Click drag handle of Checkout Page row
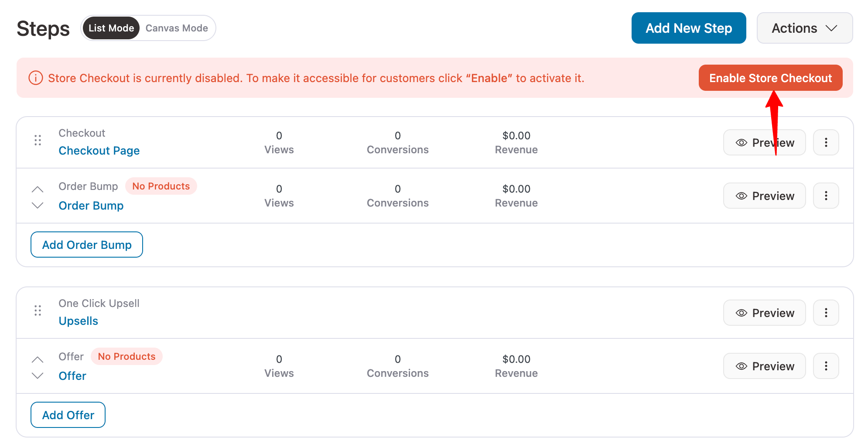 pos(38,140)
